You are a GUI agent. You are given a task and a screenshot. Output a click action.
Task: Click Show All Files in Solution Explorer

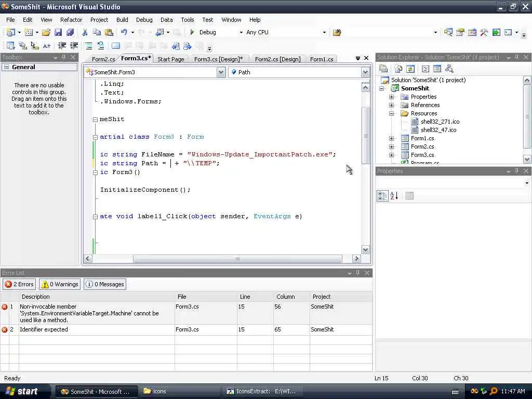[x=398, y=69]
